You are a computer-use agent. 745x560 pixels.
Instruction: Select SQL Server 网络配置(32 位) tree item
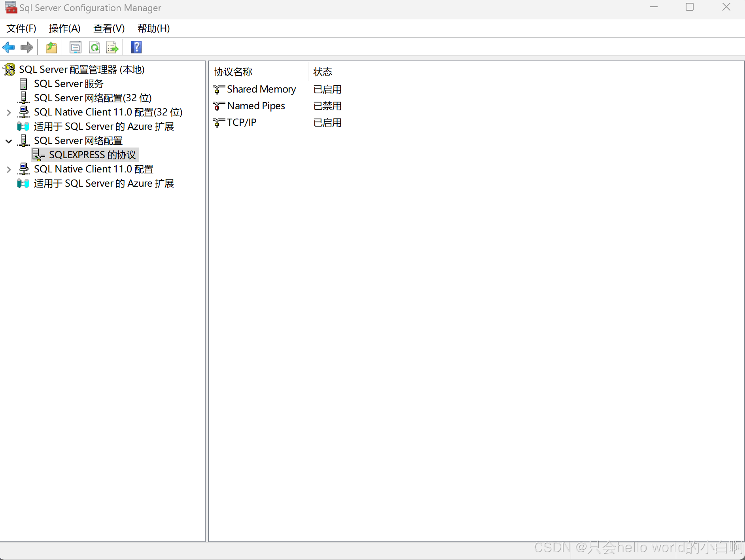(x=93, y=98)
